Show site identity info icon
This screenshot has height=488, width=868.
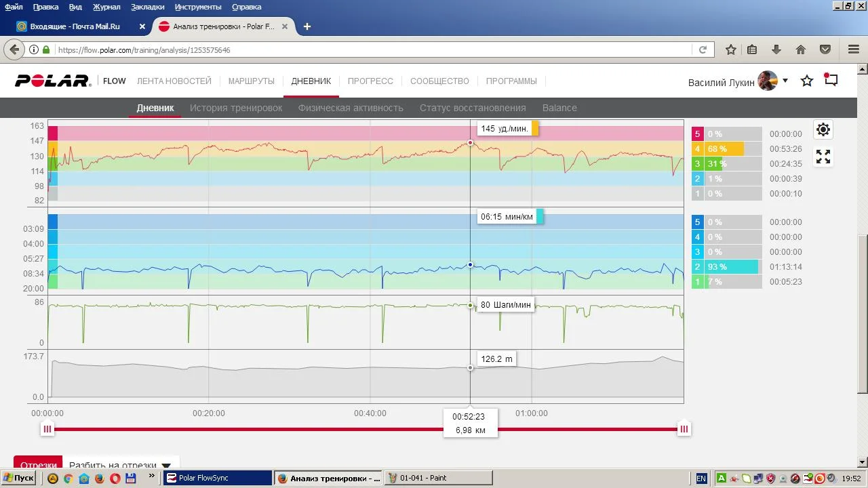tap(34, 50)
